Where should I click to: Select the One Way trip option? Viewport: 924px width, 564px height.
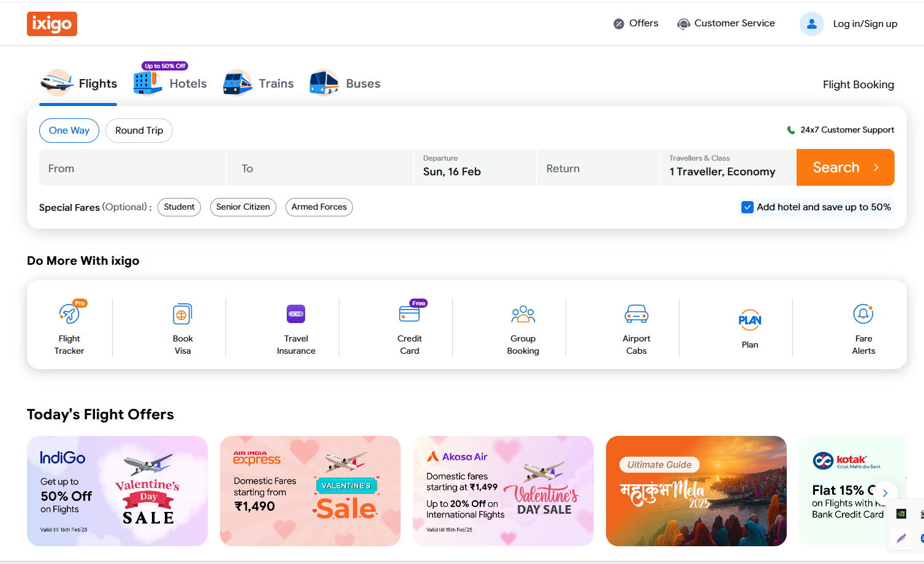pos(69,131)
